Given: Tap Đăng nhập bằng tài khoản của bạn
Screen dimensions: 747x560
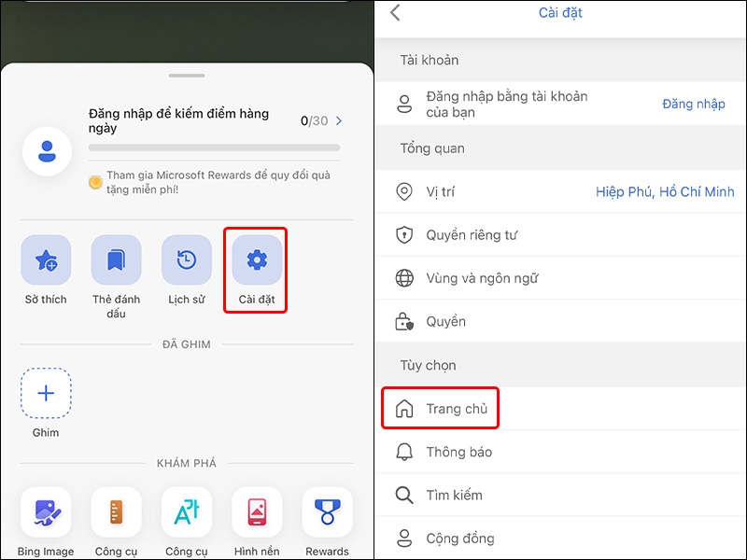Looking at the screenshot, I should click(x=507, y=104).
